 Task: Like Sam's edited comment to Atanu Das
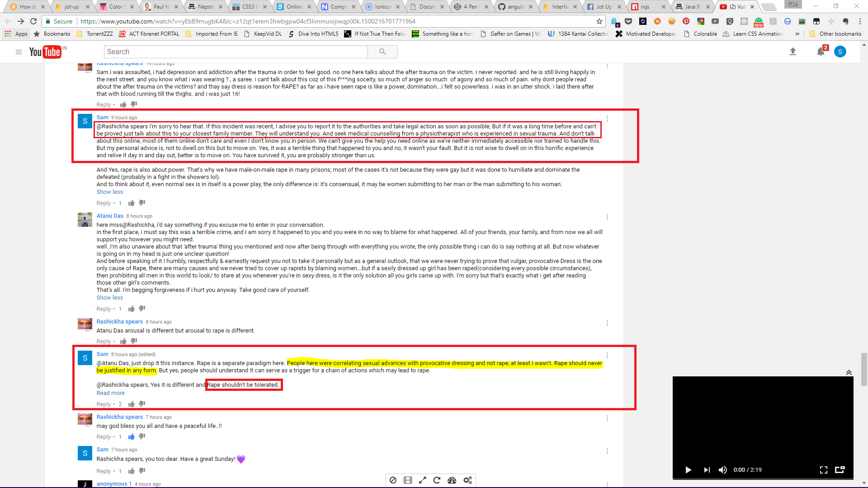pos(131,404)
